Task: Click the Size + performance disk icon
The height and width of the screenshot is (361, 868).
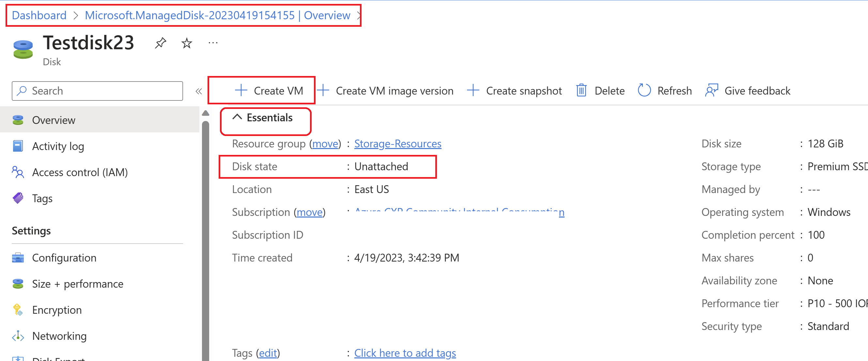Action: (x=18, y=283)
